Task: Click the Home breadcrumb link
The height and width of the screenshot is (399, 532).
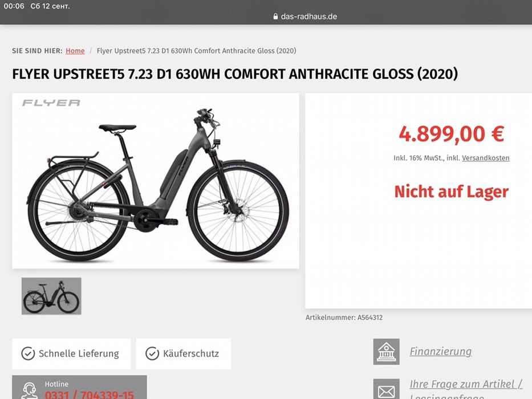Action: coord(75,51)
